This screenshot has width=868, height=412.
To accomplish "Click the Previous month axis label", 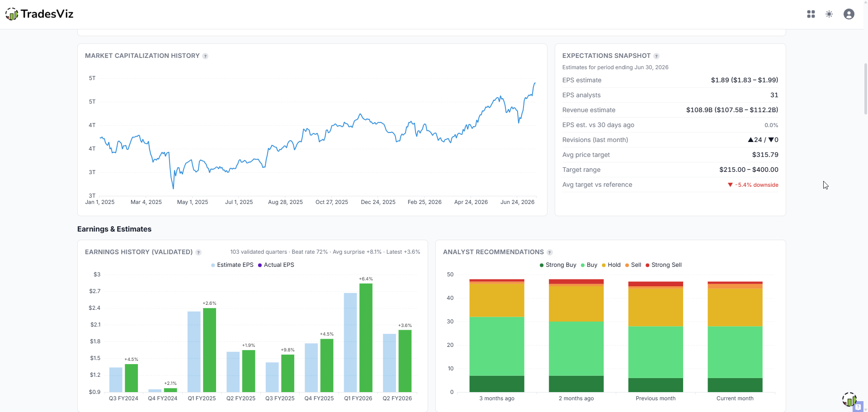I will [x=656, y=398].
